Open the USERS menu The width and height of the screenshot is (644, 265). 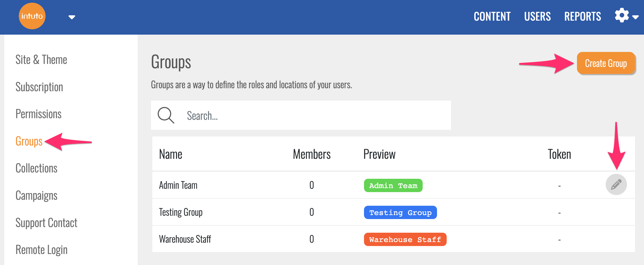(x=537, y=16)
